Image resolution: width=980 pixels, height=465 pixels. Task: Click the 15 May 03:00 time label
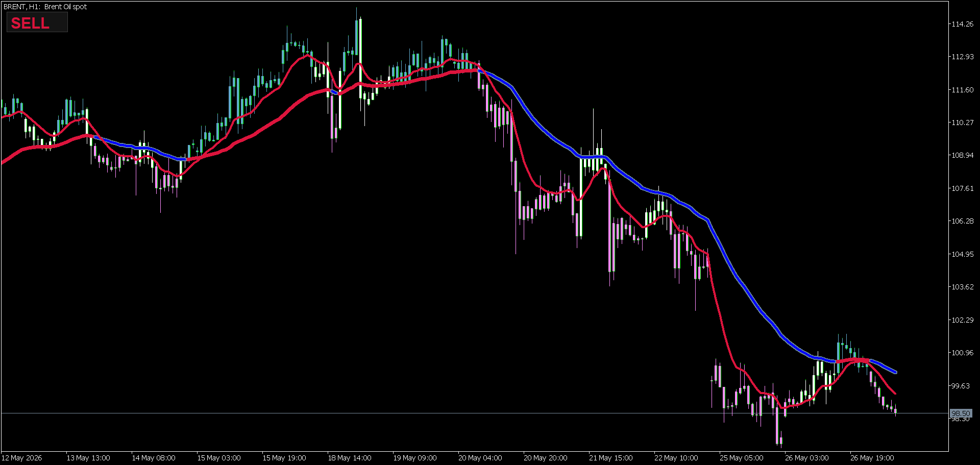tap(219, 458)
